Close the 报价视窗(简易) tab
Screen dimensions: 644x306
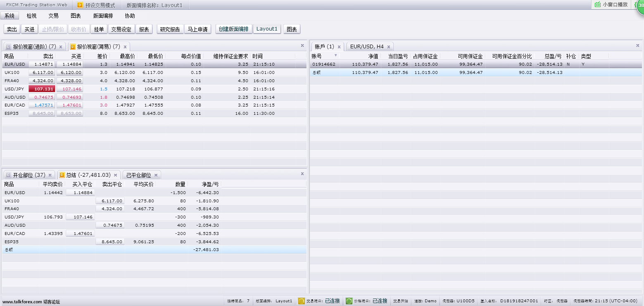point(125,47)
